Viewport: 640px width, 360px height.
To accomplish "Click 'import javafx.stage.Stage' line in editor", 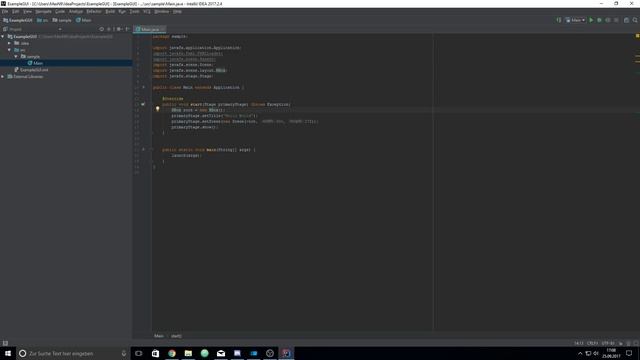I will click(183, 76).
